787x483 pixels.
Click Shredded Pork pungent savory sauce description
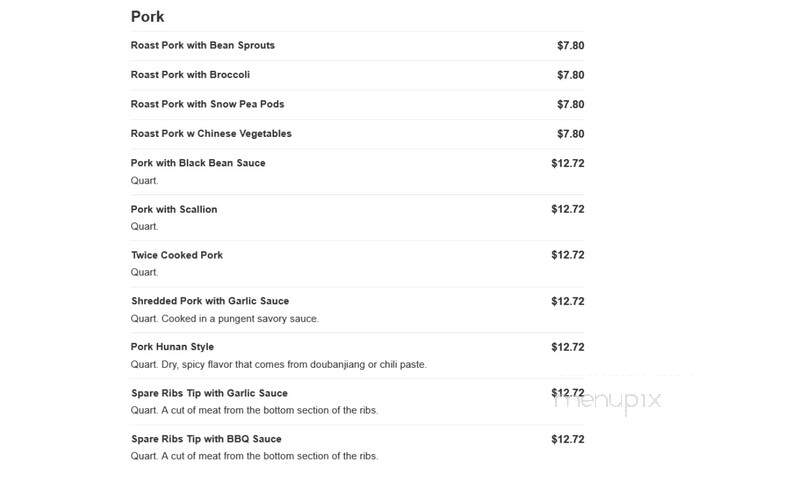tap(224, 319)
